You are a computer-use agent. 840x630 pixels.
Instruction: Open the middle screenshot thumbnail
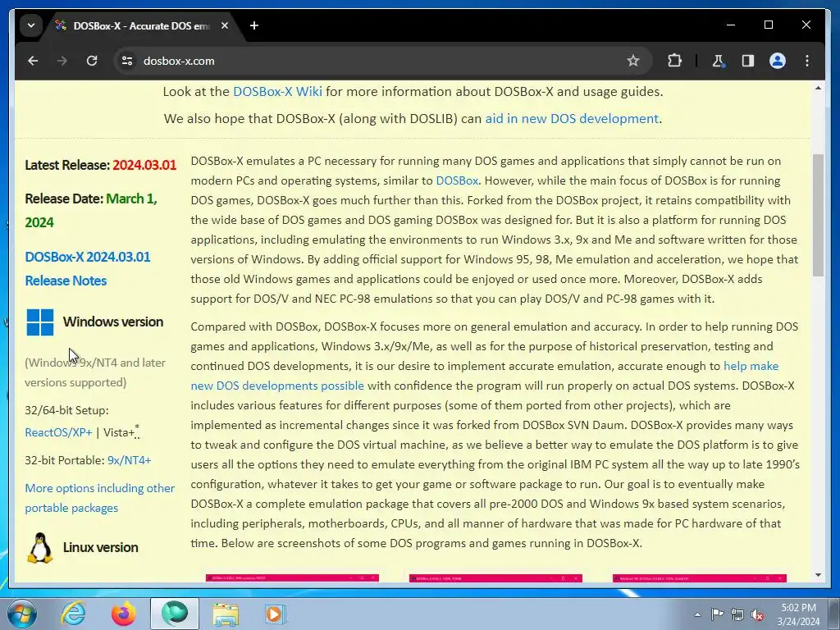click(x=495, y=578)
